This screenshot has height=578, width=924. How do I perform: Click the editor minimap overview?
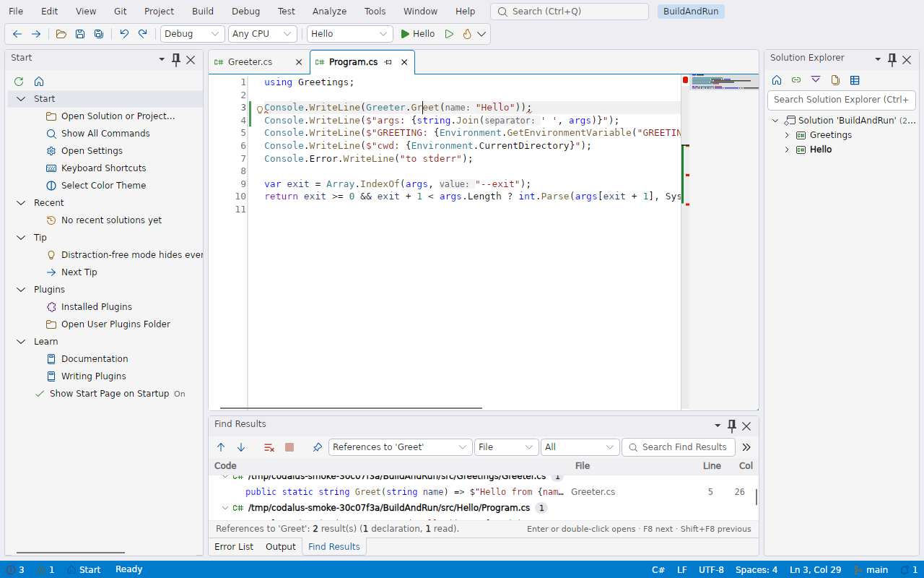click(x=724, y=81)
